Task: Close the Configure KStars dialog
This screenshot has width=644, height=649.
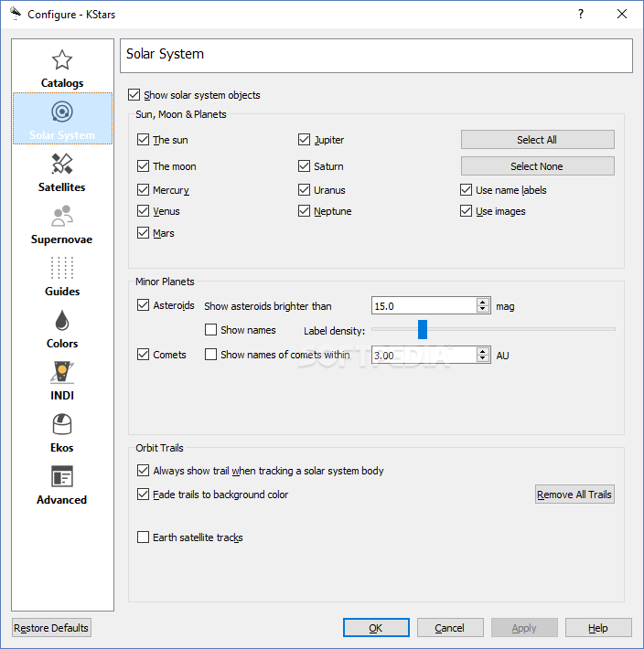Action: [x=622, y=14]
